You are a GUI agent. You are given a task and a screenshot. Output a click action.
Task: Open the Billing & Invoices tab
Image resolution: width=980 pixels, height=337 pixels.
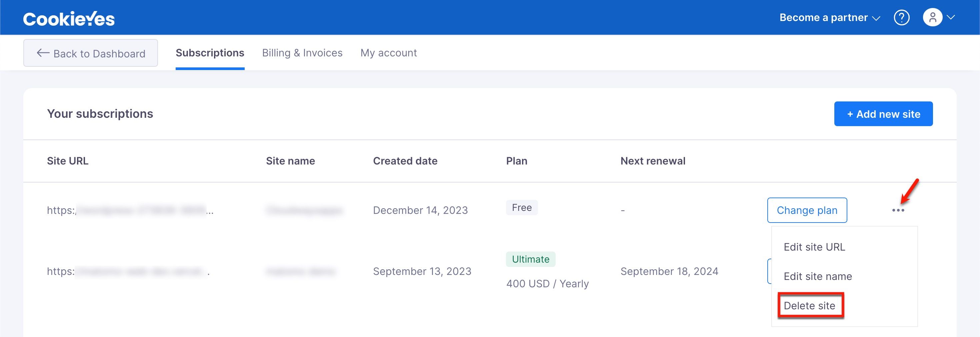(x=302, y=53)
